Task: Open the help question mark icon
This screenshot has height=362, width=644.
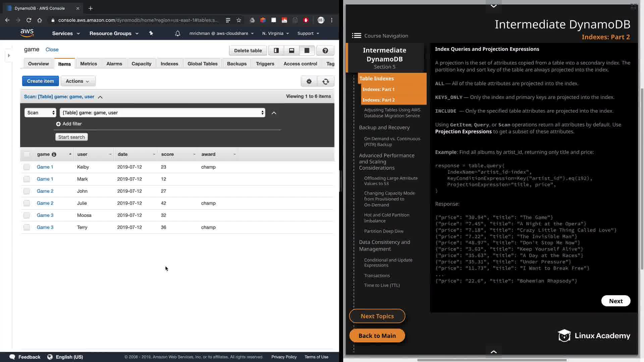Action: (325, 51)
